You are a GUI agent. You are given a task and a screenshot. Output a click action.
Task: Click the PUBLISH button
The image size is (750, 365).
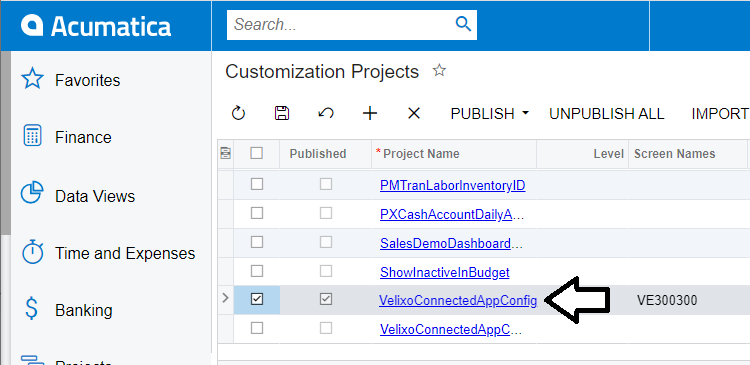coord(483,114)
